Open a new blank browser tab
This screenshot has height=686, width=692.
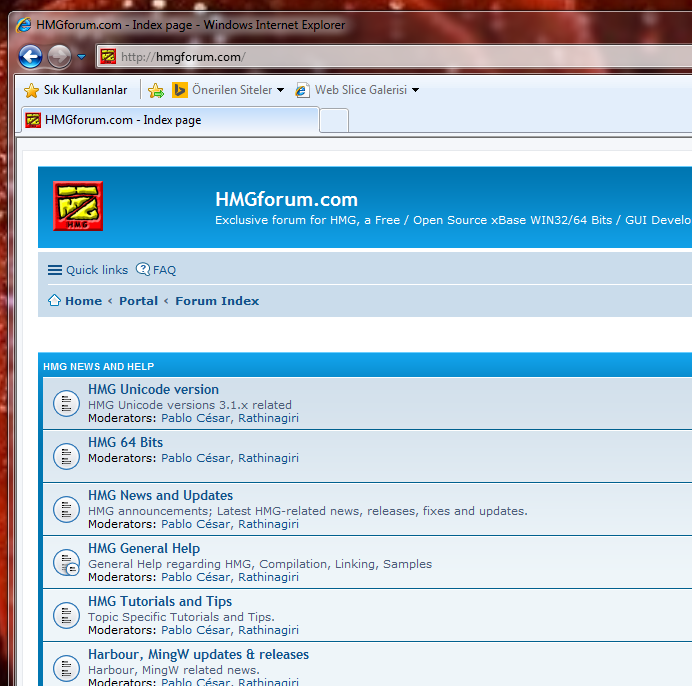click(x=334, y=120)
